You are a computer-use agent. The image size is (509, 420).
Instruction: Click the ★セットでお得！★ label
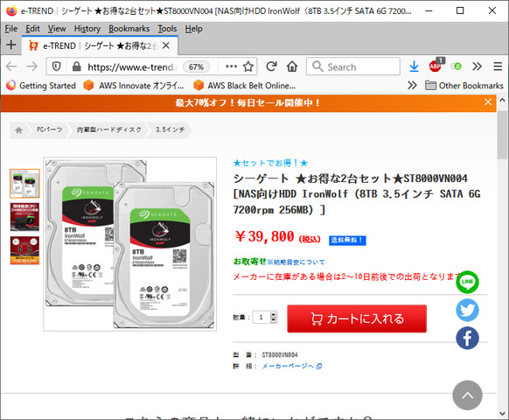tap(270, 163)
